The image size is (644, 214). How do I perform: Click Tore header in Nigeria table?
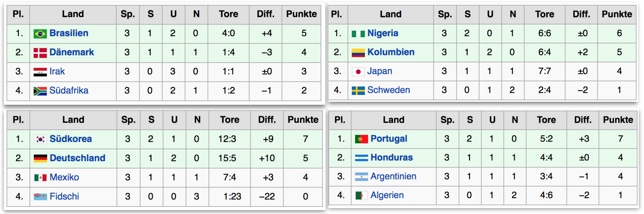[545, 14]
